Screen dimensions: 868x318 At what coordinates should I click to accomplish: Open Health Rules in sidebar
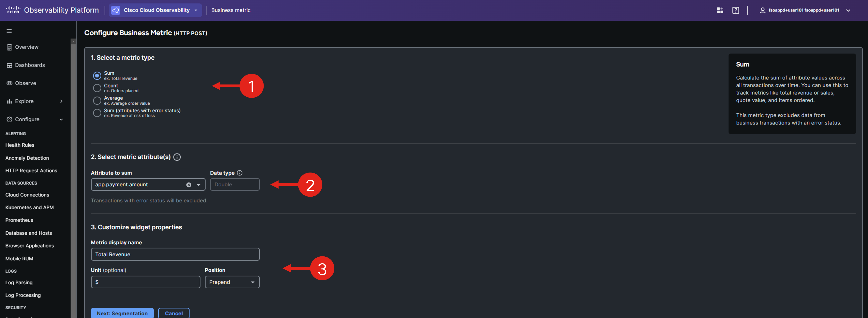[20, 145]
